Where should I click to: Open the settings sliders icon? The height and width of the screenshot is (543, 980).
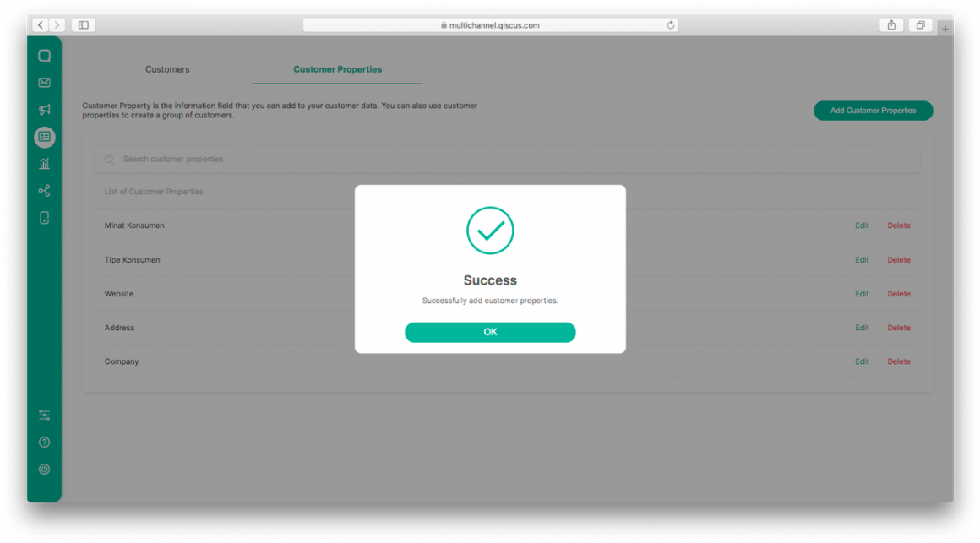(44, 415)
